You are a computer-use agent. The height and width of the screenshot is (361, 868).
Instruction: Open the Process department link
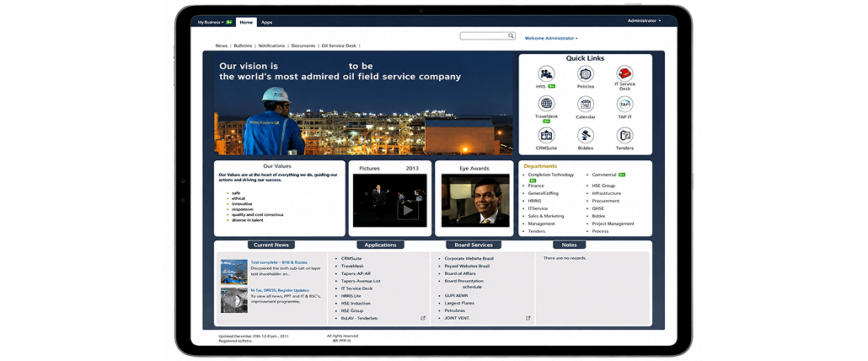tap(600, 231)
